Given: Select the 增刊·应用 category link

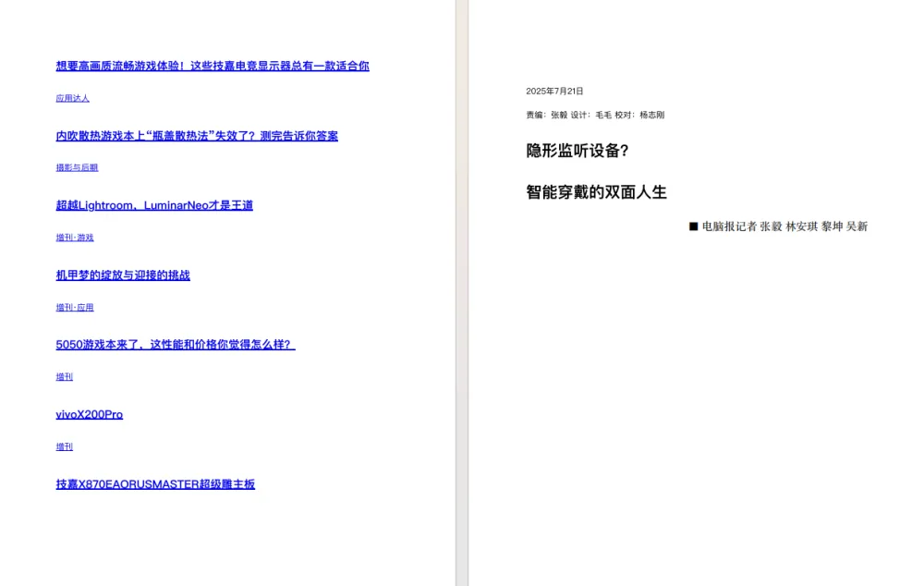Looking at the screenshot, I should click(x=74, y=308).
